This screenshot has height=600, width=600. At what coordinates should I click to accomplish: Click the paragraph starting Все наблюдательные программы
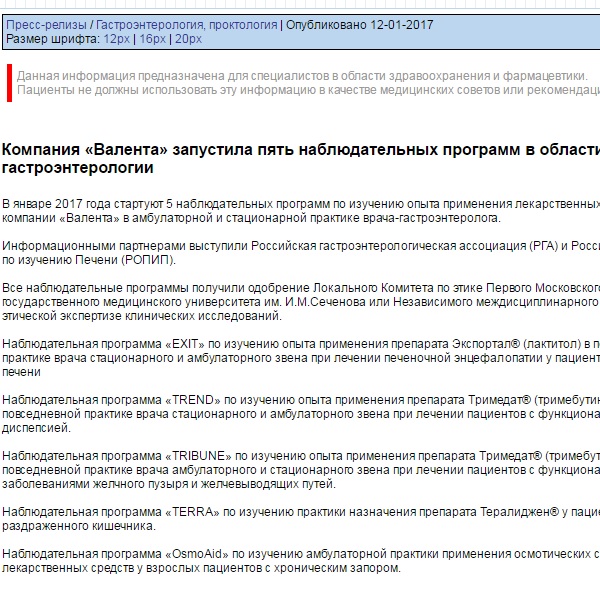(301, 302)
